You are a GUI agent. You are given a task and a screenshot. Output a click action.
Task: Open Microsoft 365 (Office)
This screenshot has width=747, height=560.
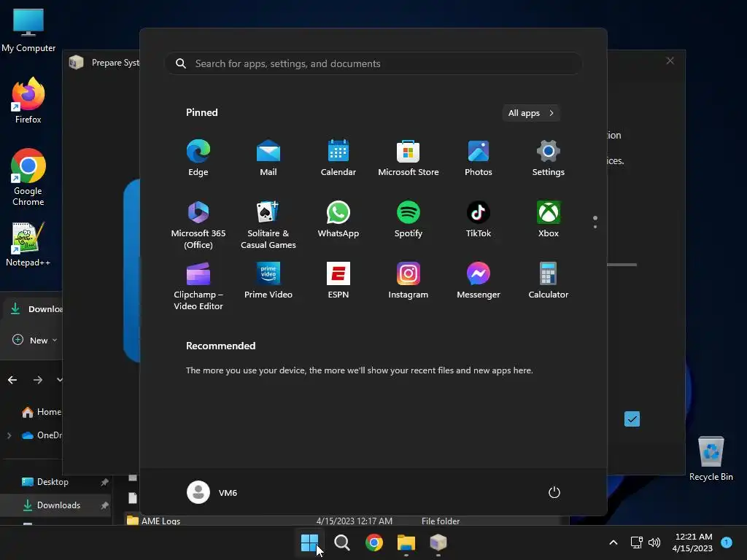tap(198, 225)
